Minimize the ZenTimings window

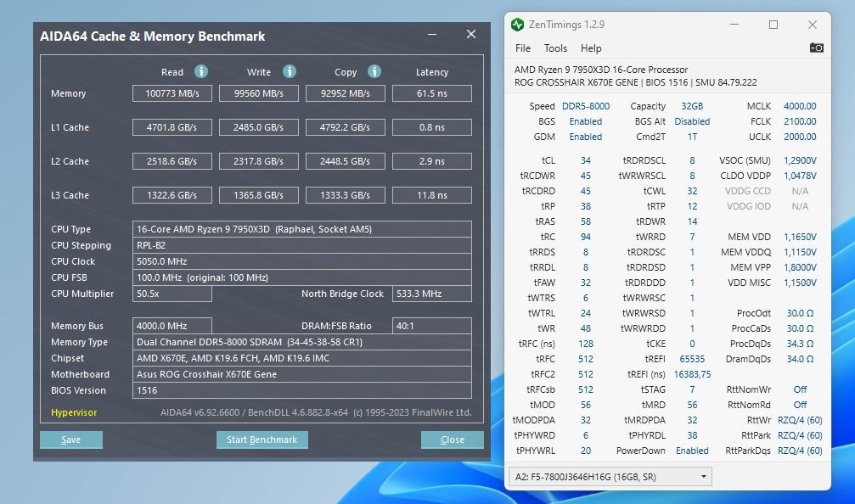734,25
